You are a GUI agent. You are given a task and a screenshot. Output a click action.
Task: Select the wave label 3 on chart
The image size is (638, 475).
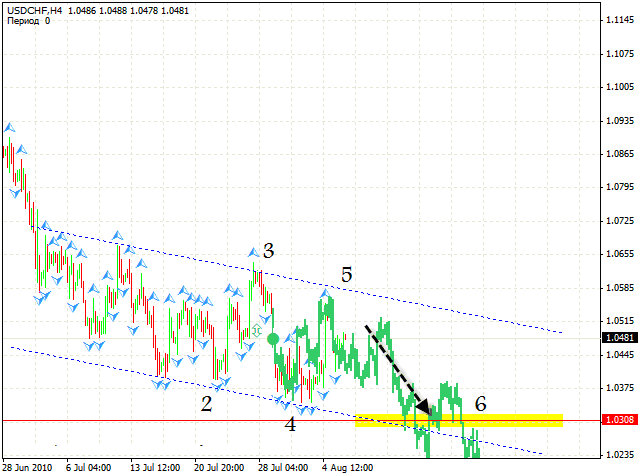coord(269,251)
